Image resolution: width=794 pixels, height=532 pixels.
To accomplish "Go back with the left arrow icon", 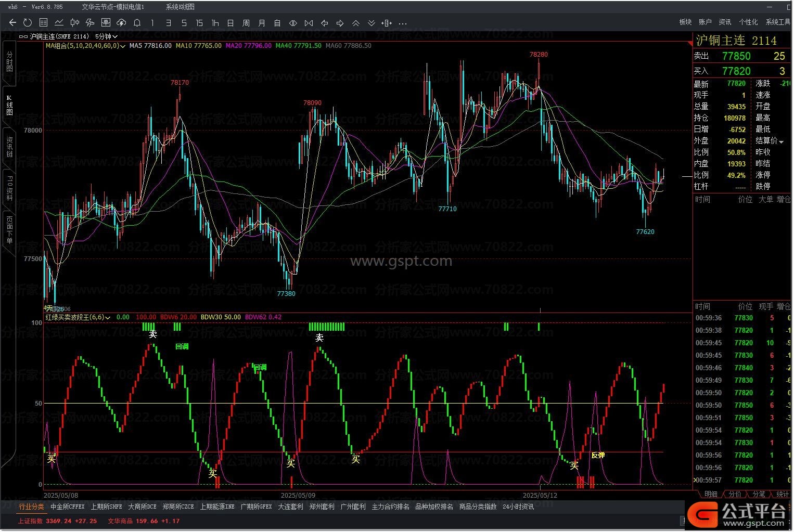I will tap(12, 23).
